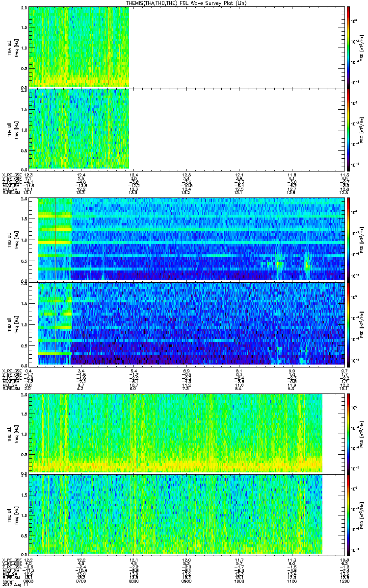Click the THE BII spectrogram panel

185,514
